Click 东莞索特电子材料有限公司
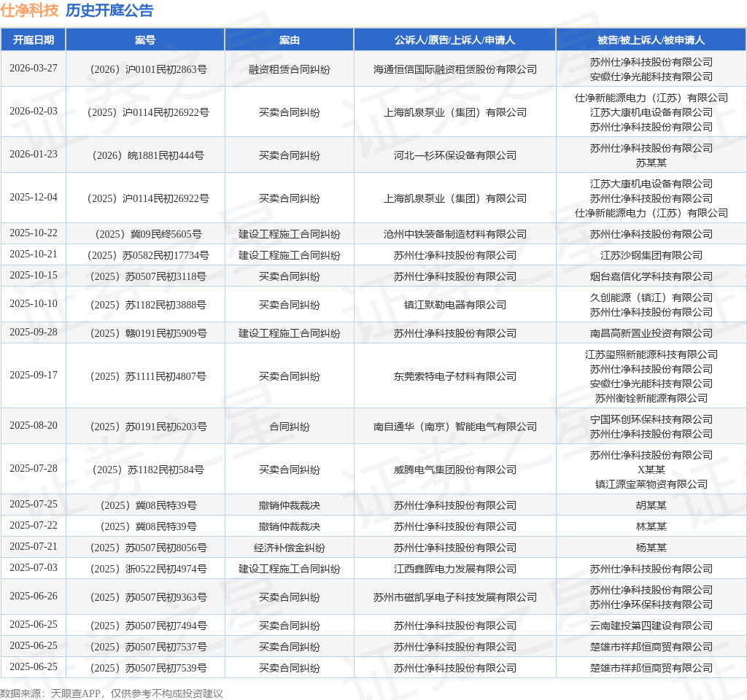The width and height of the screenshot is (747, 700). 455,376
